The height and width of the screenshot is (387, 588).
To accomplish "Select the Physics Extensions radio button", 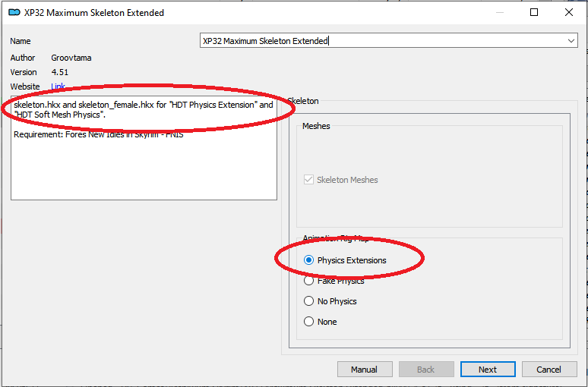I will point(308,260).
